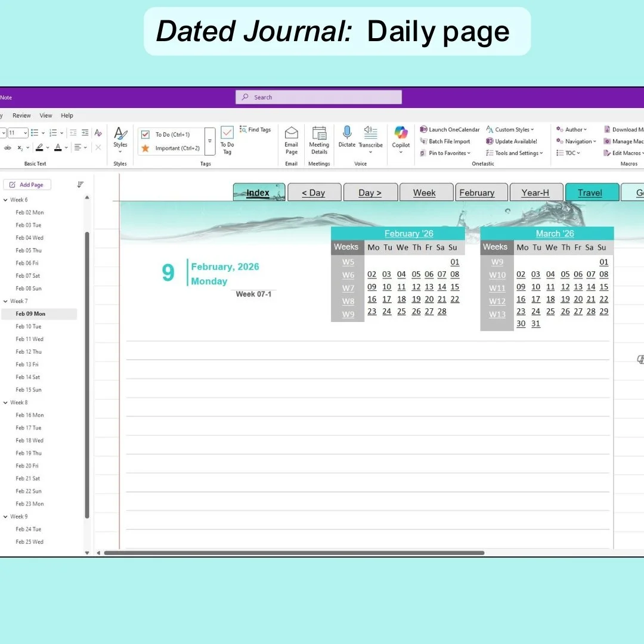Open Batch File Import
The image size is (644, 644).
[447, 141]
